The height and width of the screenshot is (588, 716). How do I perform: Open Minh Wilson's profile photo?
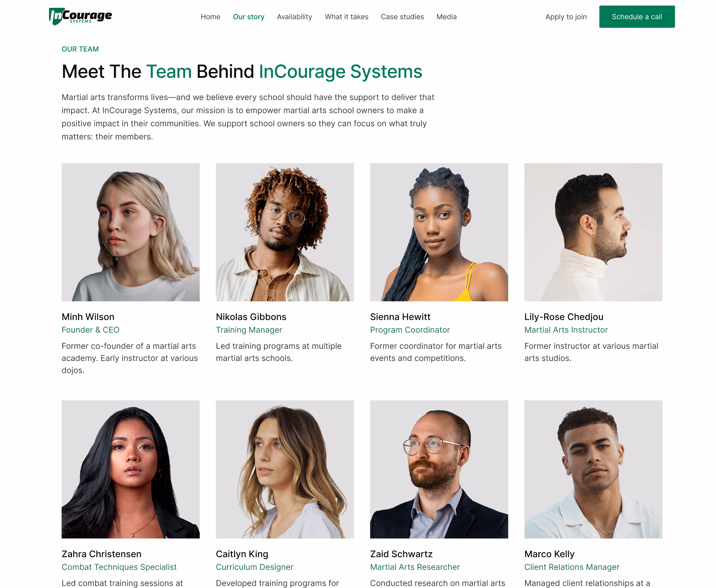[130, 232]
